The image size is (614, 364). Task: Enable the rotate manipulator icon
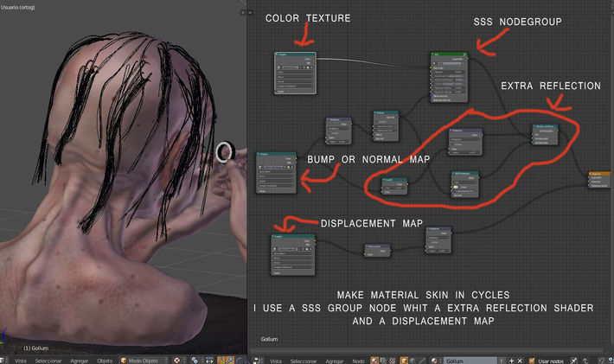pyautogui.click(x=239, y=361)
